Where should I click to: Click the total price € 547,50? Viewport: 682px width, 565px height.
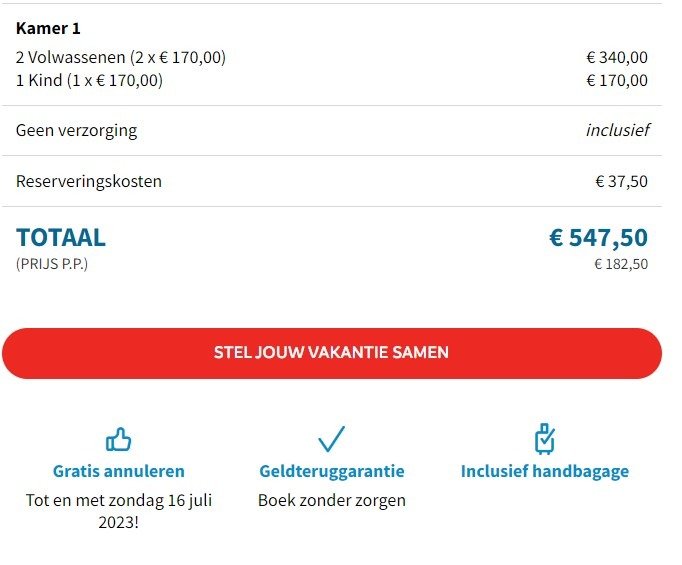point(598,237)
